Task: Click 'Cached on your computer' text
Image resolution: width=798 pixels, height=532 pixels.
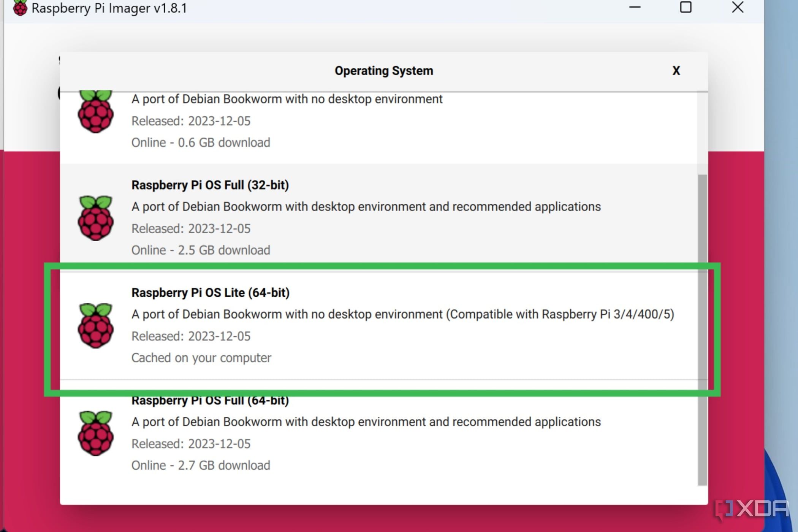Action: click(x=201, y=358)
